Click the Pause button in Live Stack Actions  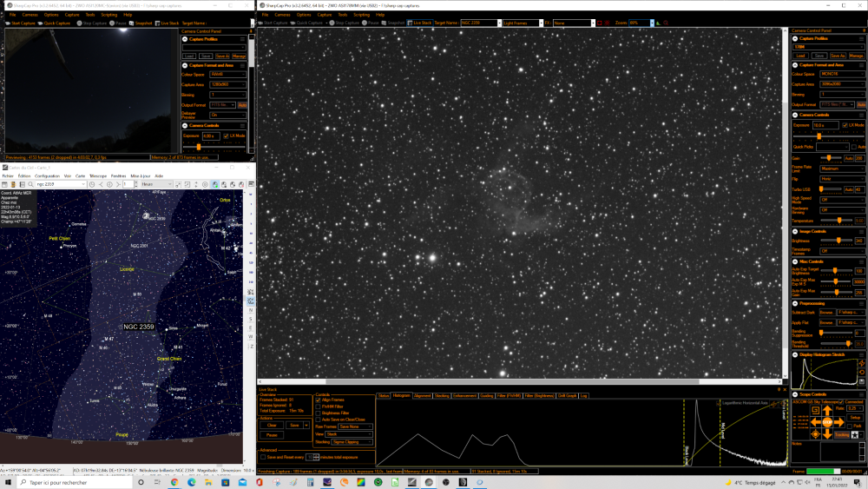[272, 435]
